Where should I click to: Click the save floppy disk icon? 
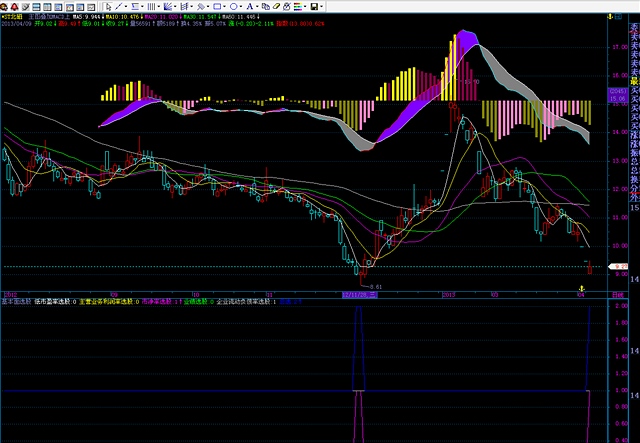(x=314, y=7)
